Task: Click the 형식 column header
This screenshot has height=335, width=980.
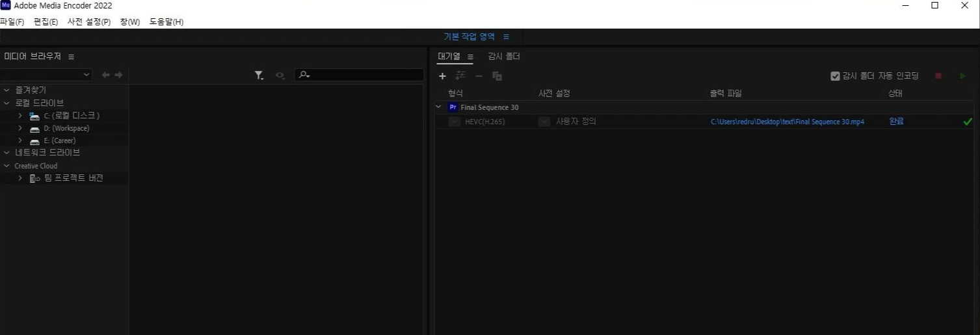Action: tap(455, 94)
